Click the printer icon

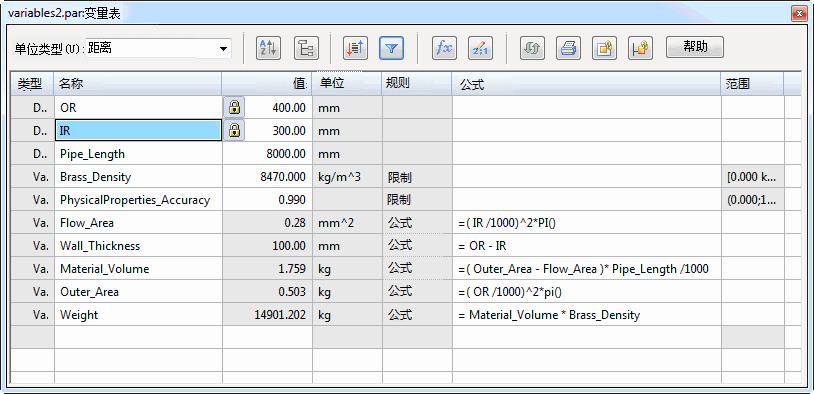(x=568, y=48)
